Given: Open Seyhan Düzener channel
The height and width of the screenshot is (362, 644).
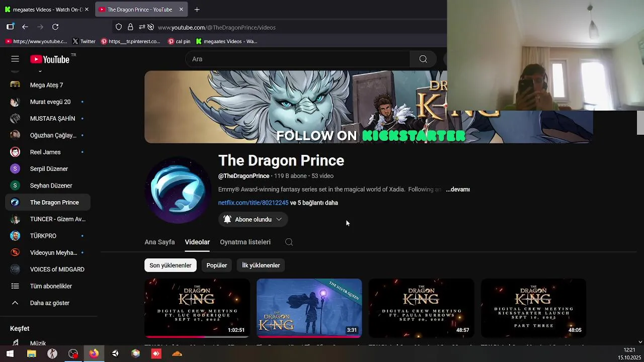Looking at the screenshot, I should pos(48,186).
